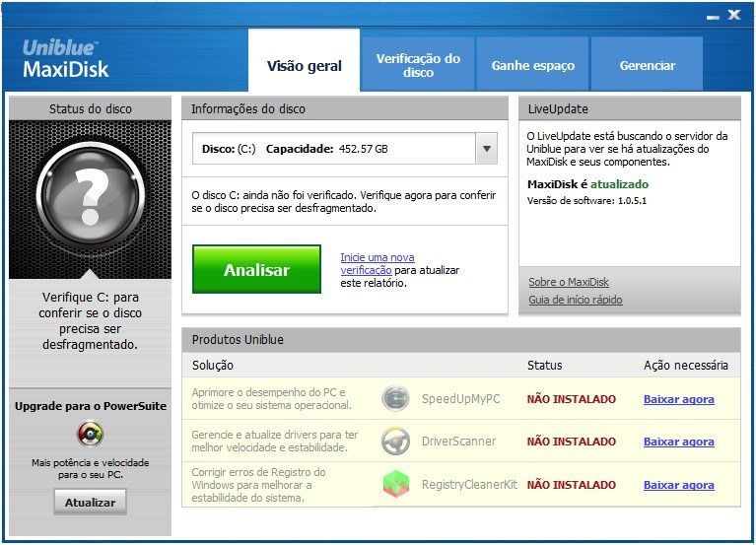Image resolution: width=756 pixels, height=545 pixels.
Task: Click Baixar agora for DriverScanner
Action: [679, 442]
